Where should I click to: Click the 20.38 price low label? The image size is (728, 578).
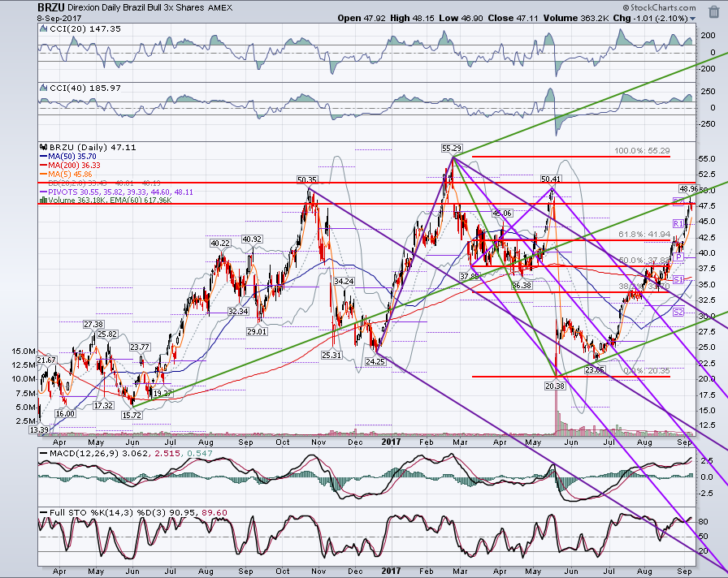(x=555, y=386)
